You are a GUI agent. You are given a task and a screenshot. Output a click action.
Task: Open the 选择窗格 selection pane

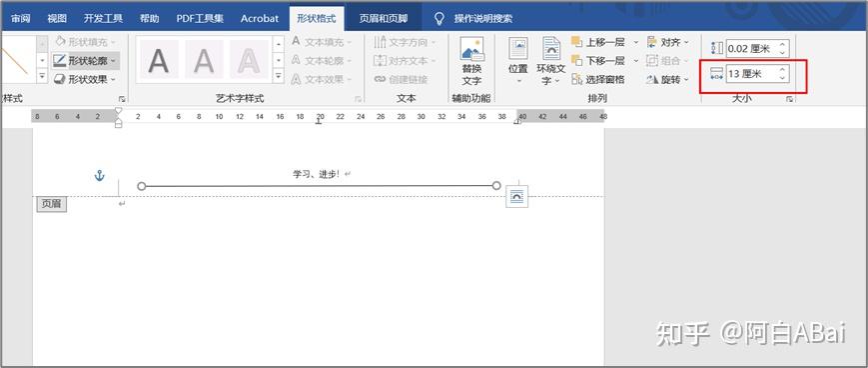click(x=598, y=79)
